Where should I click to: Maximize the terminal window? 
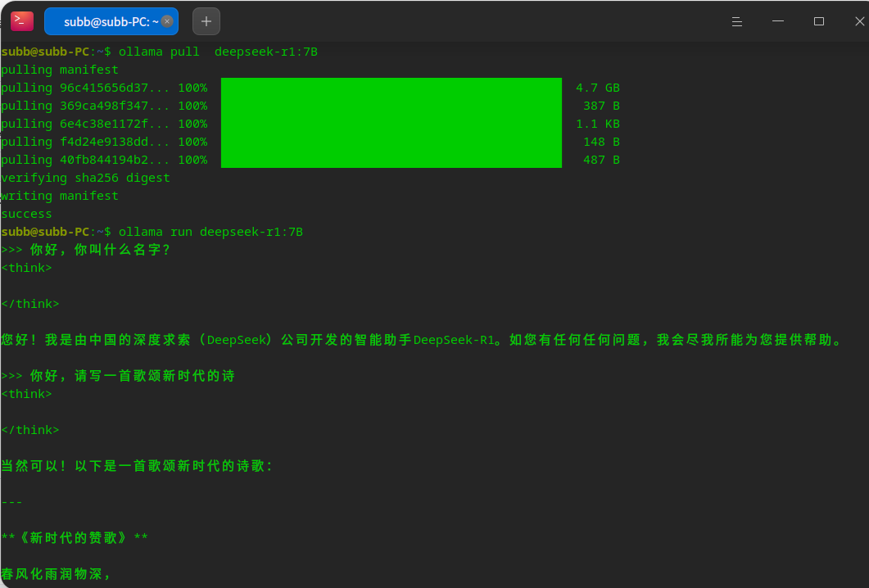click(x=818, y=22)
